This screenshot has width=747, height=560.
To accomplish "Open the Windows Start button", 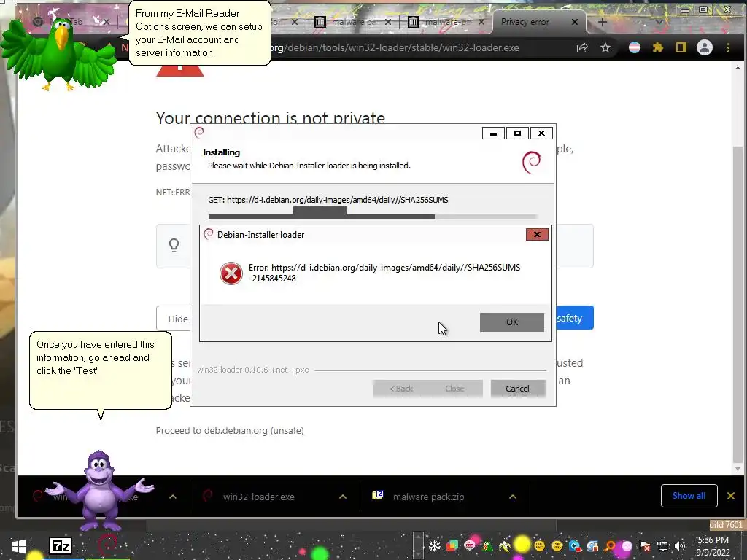I will (x=19, y=545).
